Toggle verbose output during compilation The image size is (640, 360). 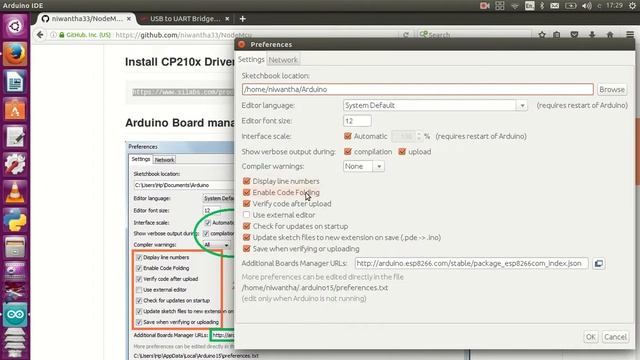click(x=348, y=151)
